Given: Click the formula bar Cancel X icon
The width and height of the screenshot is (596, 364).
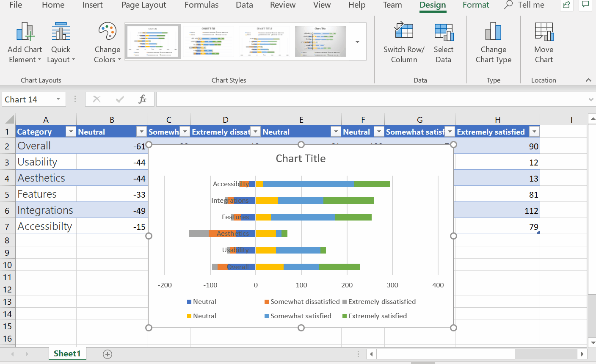Looking at the screenshot, I should [97, 99].
